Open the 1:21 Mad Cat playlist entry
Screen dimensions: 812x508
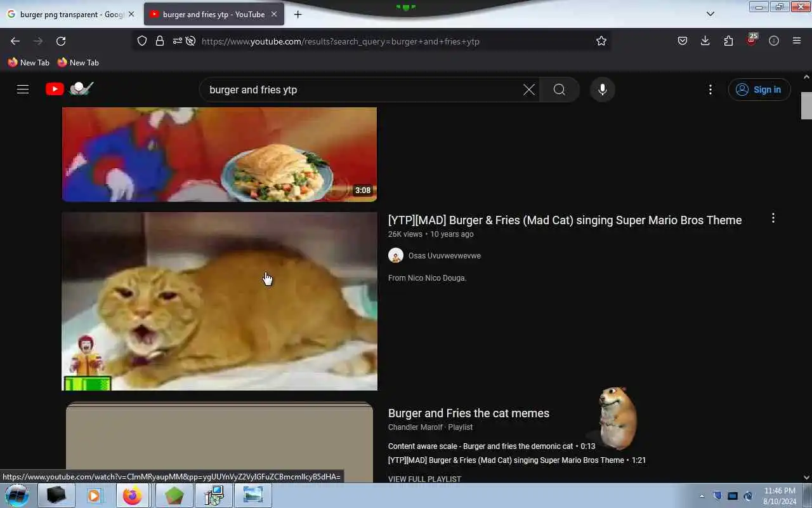click(517, 460)
